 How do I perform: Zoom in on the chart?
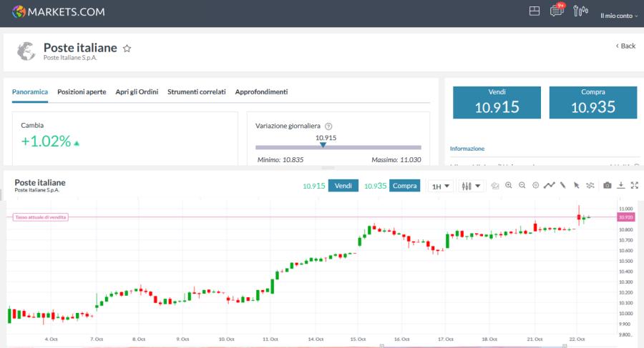tap(508, 186)
